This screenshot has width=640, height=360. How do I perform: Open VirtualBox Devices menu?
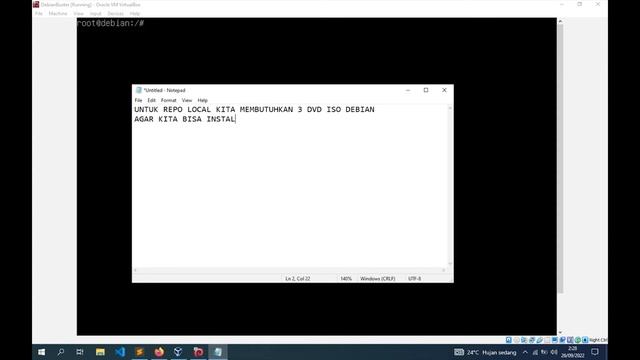116,13
